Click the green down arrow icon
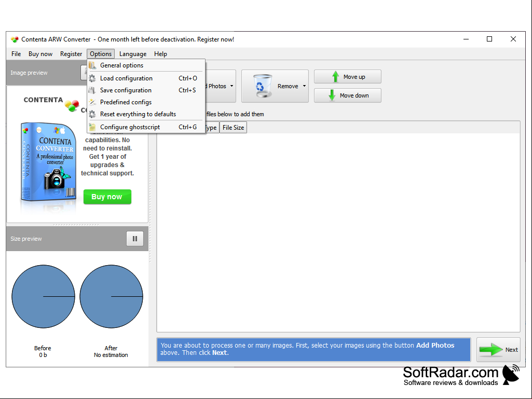The height and width of the screenshot is (399, 532). point(332,95)
